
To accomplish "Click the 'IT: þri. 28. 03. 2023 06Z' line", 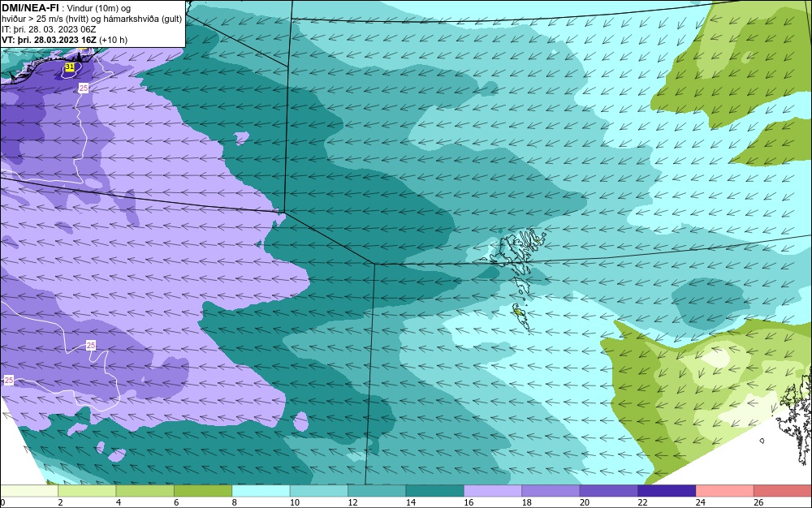I will (49, 29).
